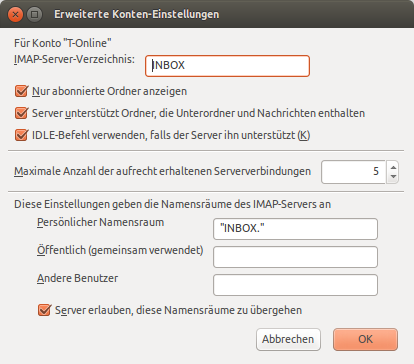Click the Andere Benutzer label
The width and height of the screenshot is (414, 364).
[x=77, y=278]
